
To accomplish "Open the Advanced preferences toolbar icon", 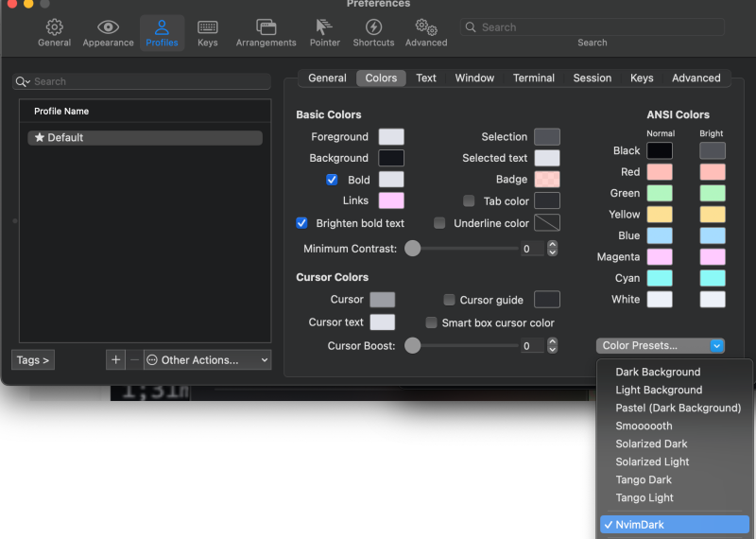I will pyautogui.click(x=426, y=33).
